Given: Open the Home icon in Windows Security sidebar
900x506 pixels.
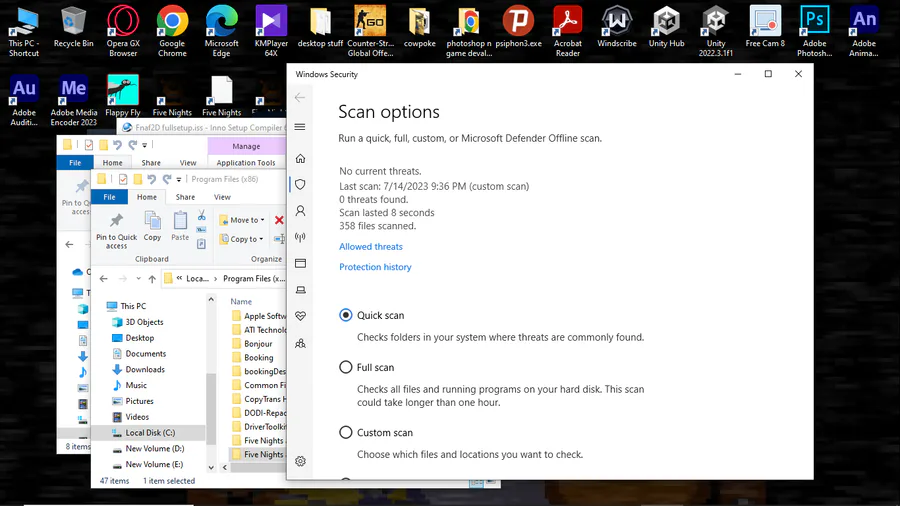Looking at the screenshot, I should 300,158.
